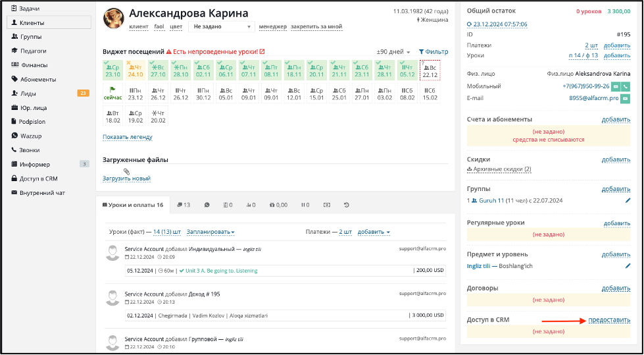Add a payment via Платежи добавить in the right panel

(x=616, y=45)
